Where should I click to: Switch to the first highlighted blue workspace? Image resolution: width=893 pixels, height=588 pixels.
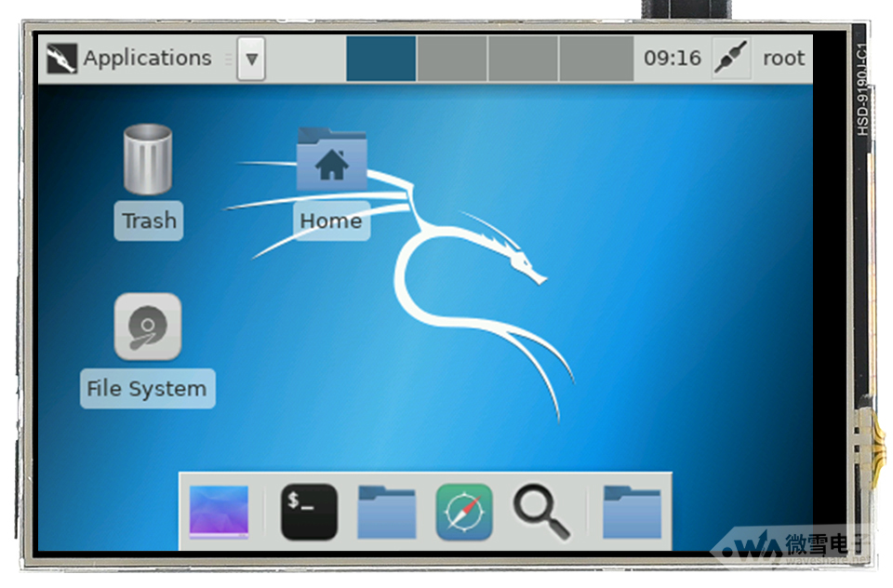[x=381, y=59]
